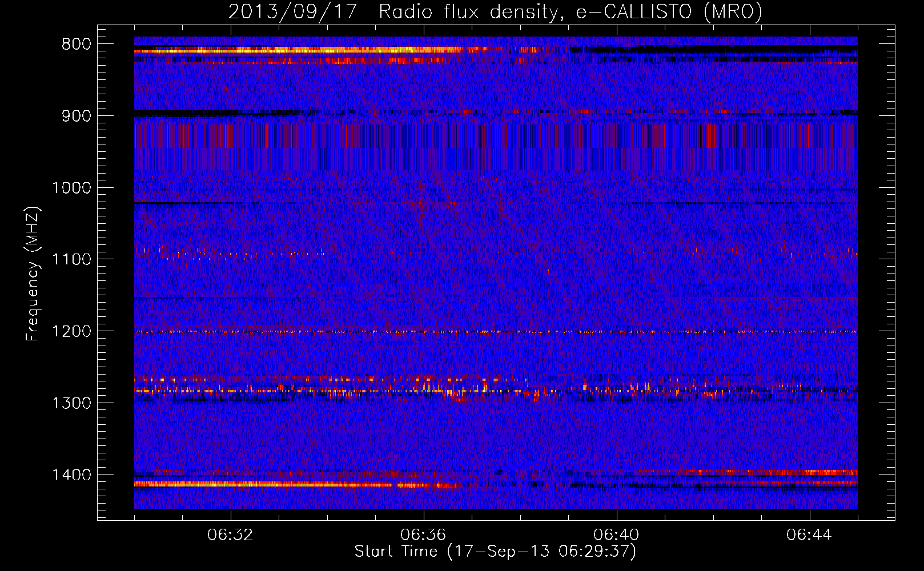The image size is (924, 571).
Task: Click the 800 frequency tick label
Action: (76, 45)
